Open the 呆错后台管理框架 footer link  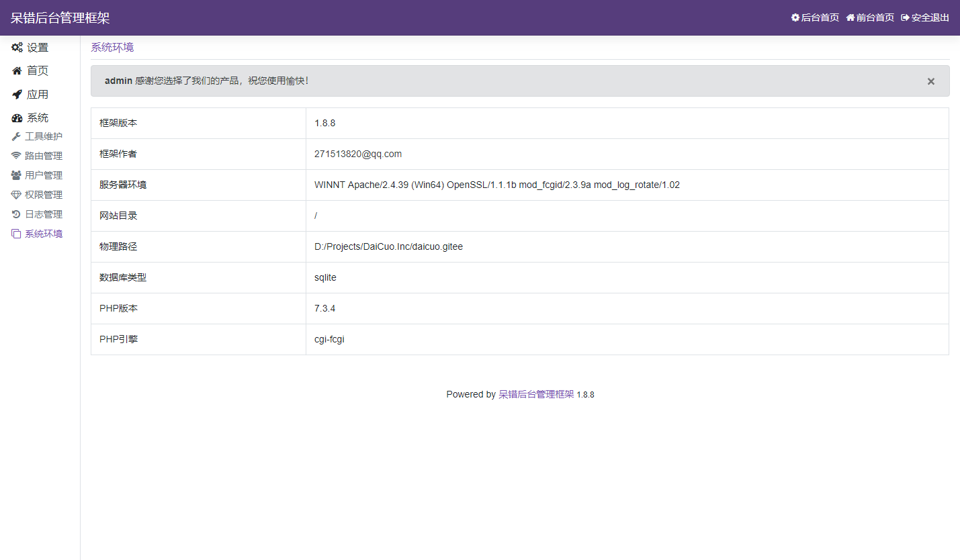[x=536, y=395]
